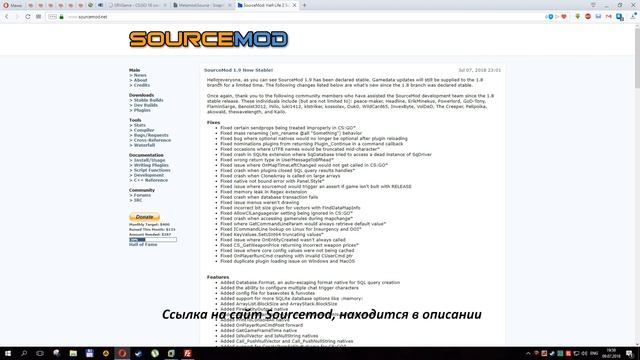Viewport: 640px width, 360px height.
Task: Show hidden system tray icons
Action: (528, 353)
